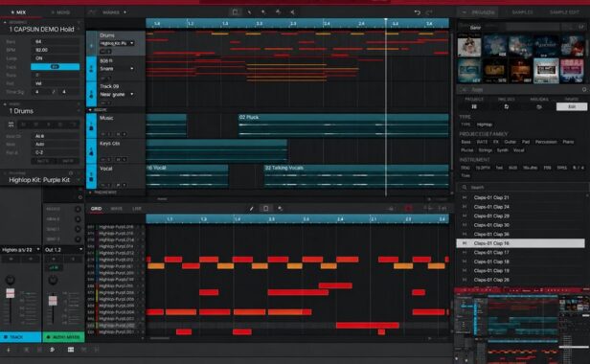Switch to the GRID tab
The height and width of the screenshot is (364, 590).
[x=96, y=208]
